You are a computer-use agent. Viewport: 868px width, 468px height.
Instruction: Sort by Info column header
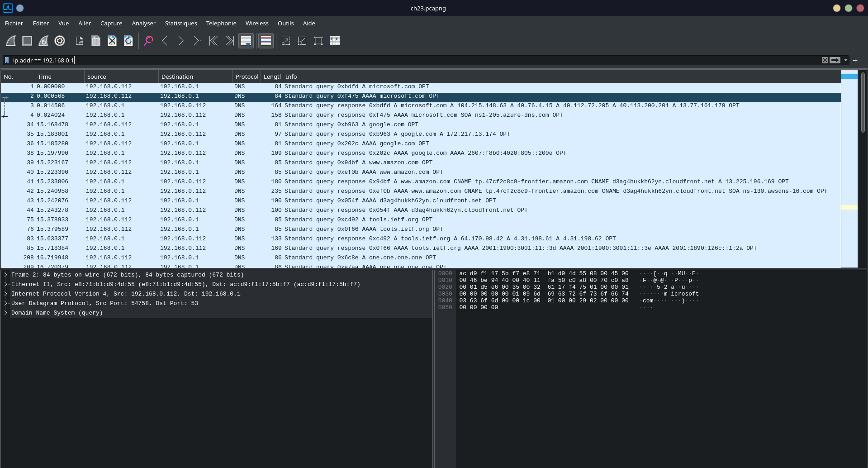click(x=562, y=76)
